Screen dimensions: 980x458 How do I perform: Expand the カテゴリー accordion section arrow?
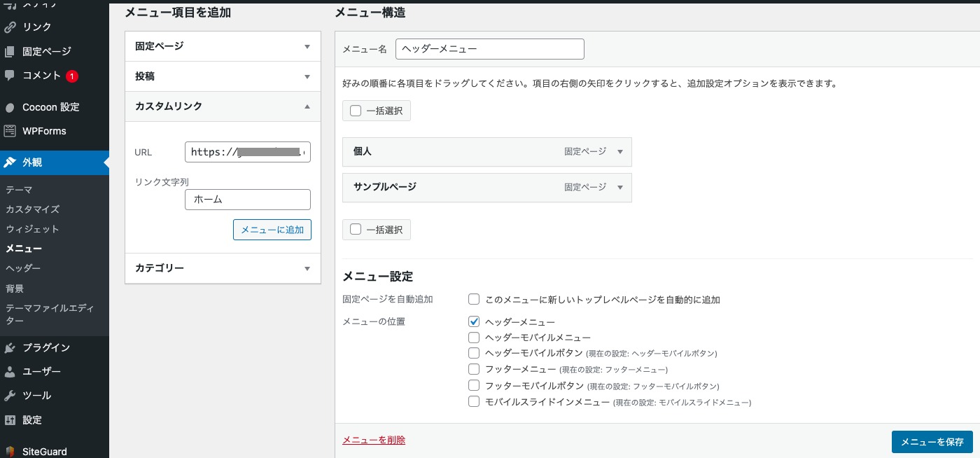pos(307,268)
